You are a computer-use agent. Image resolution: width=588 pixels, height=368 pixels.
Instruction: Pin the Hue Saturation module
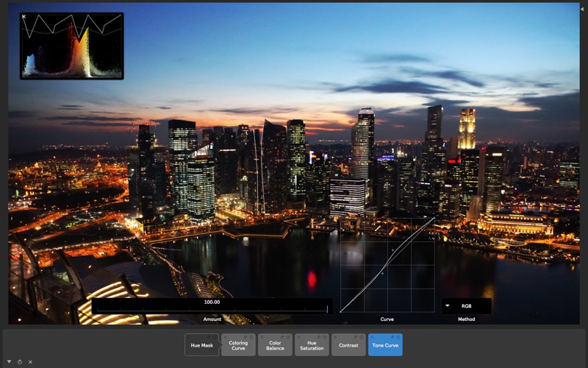[x=319, y=337]
